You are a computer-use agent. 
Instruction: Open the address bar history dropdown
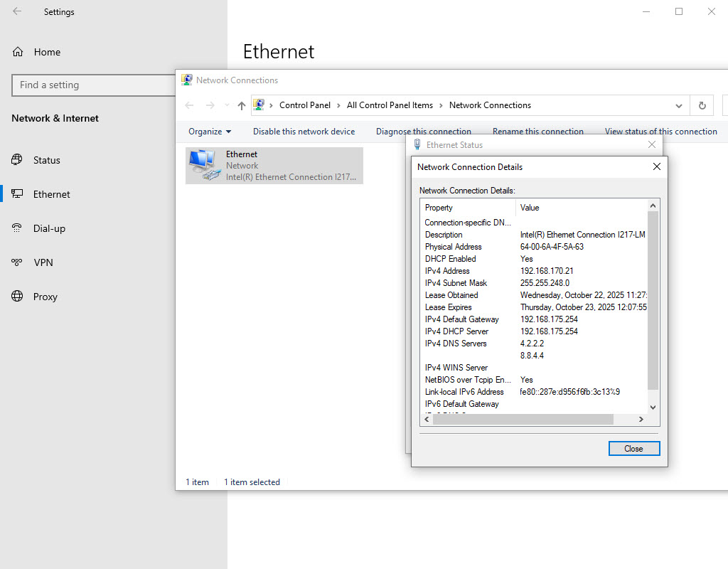pos(679,105)
